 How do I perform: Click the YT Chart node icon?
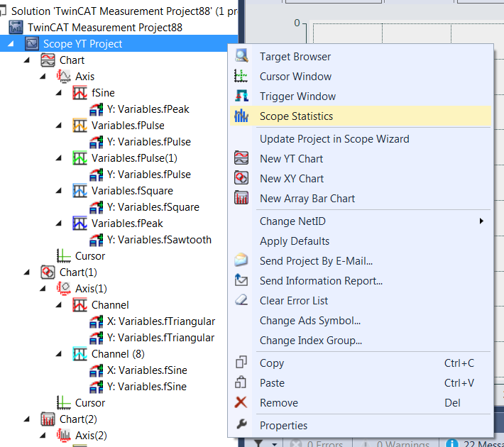(x=48, y=60)
